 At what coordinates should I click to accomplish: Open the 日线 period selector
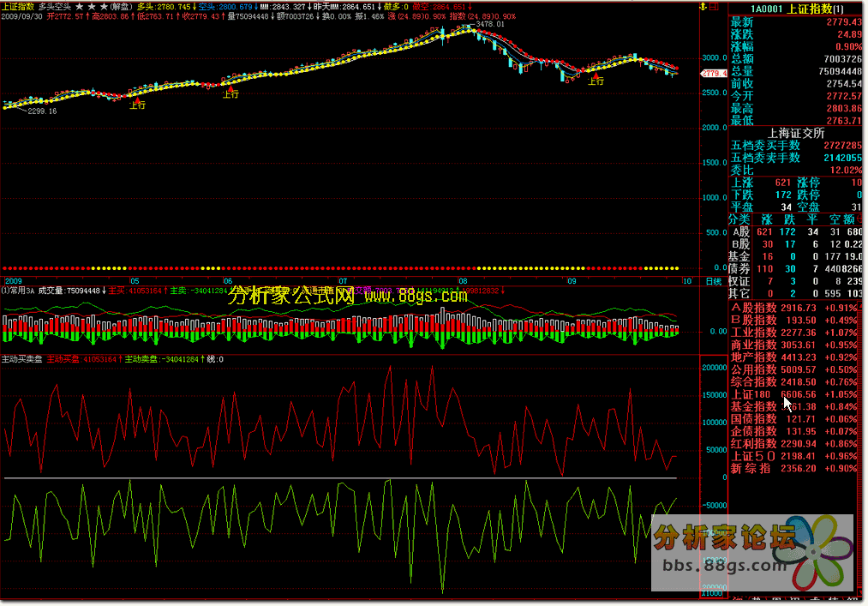(714, 281)
